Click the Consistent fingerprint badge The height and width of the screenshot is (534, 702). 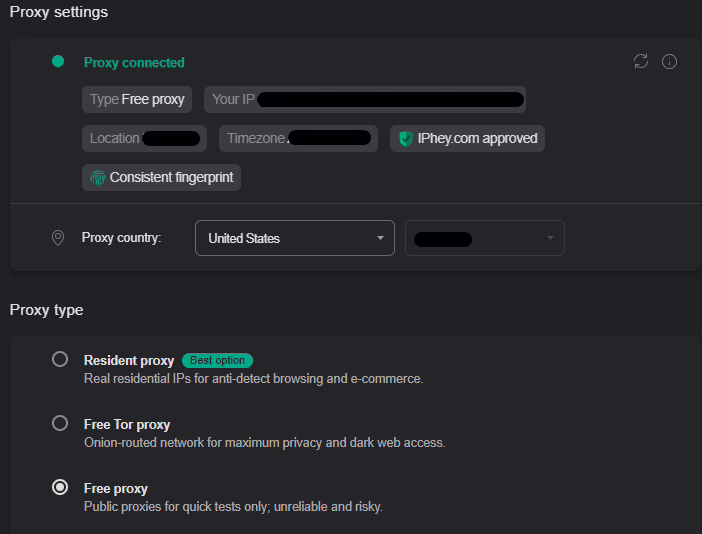point(162,178)
